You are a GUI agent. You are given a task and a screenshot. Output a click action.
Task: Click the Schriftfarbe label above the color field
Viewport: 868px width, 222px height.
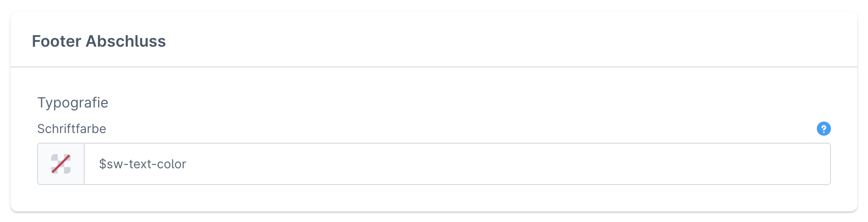pos(71,129)
